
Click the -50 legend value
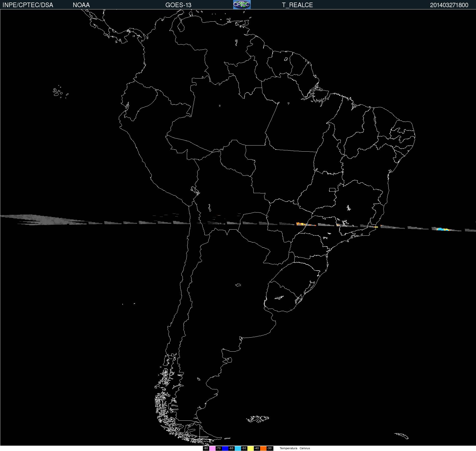[244, 448]
